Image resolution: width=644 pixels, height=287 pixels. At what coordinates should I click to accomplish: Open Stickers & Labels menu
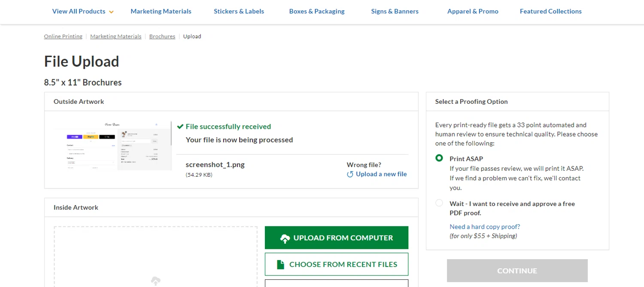click(239, 12)
